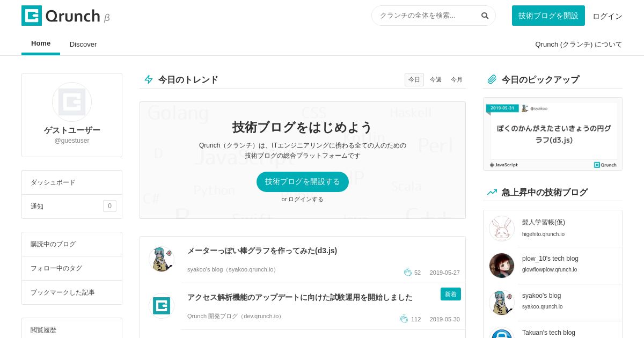
Task: Open ブックマークした記事 in sidebar
Action: coord(72,292)
